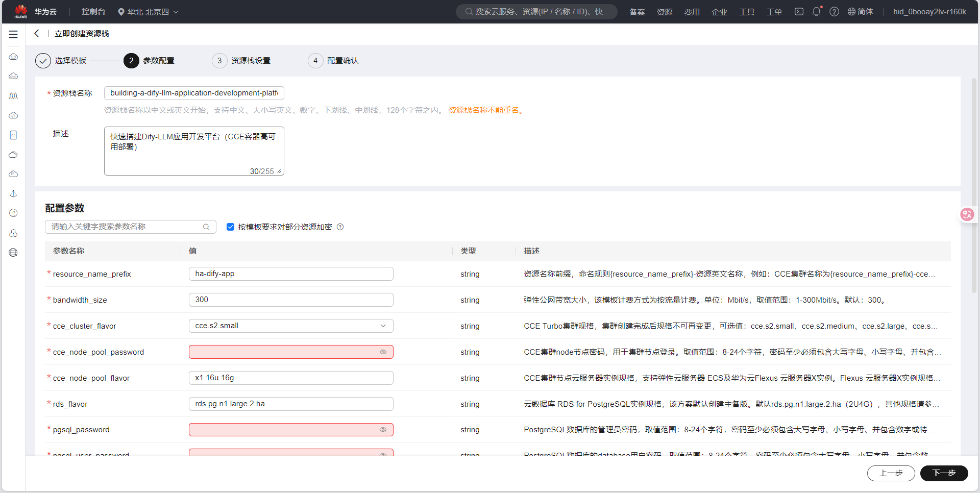Click the fifth sidebar document-shaped icon

(x=13, y=135)
